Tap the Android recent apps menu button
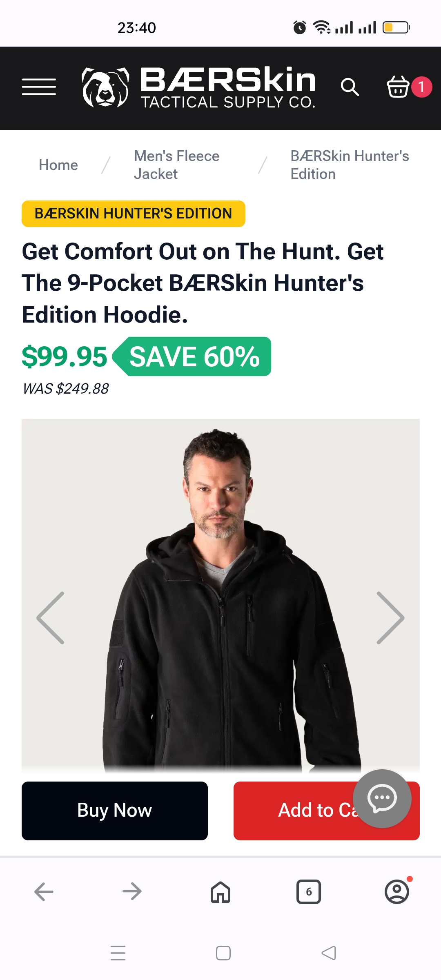 coord(118,953)
